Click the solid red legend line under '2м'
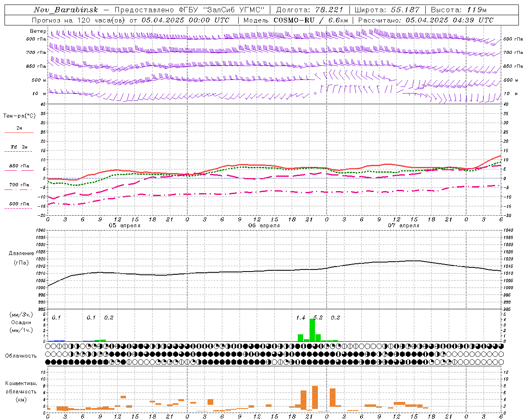The height and width of the screenshot is (420, 525). pos(19,133)
